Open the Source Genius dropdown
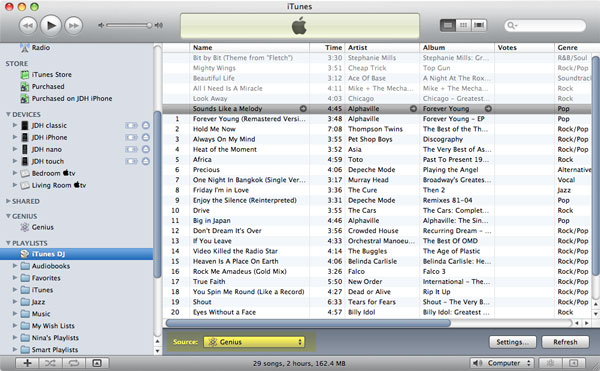 coord(254,342)
